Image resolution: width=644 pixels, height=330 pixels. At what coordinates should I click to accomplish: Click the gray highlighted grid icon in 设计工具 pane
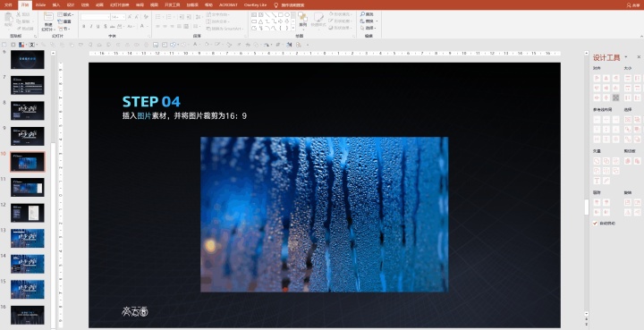coord(615,97)
